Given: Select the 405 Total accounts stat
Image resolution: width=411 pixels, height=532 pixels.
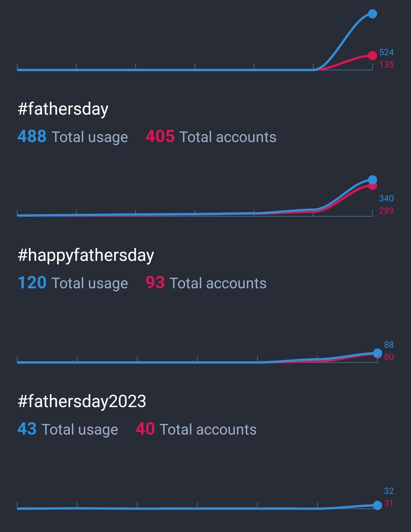Looking at the screenshot, I should tap(211, 137).
